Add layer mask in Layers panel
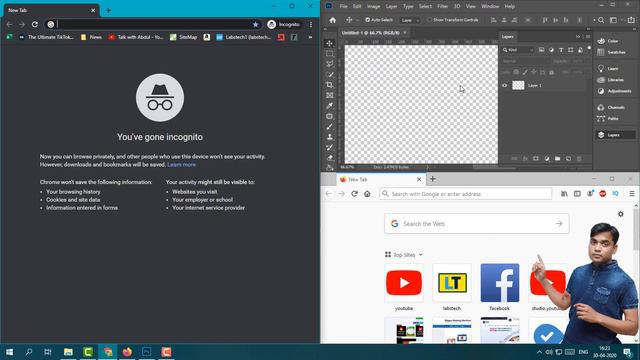This screenshot has height=360, width=640. point(536,158)
